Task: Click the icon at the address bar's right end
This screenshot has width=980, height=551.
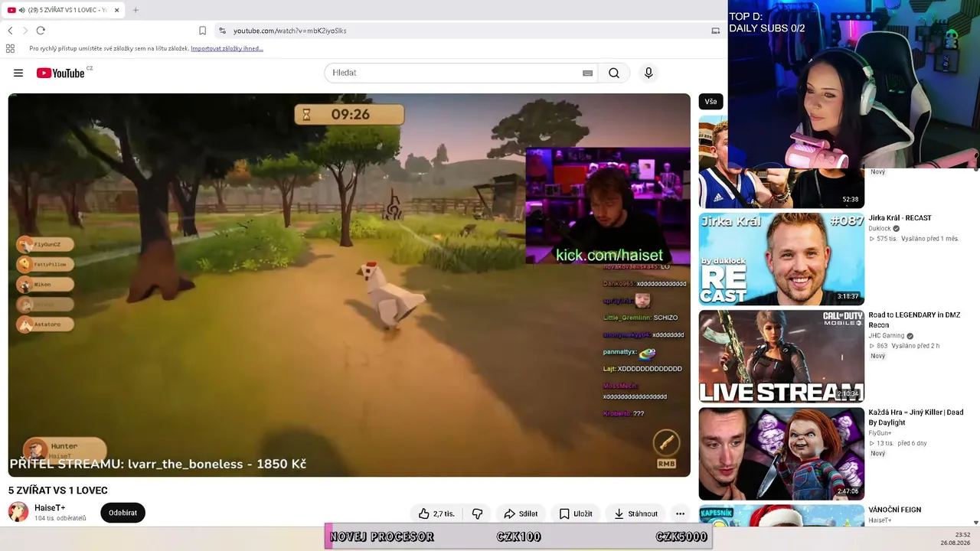Action: coord(716,31)
